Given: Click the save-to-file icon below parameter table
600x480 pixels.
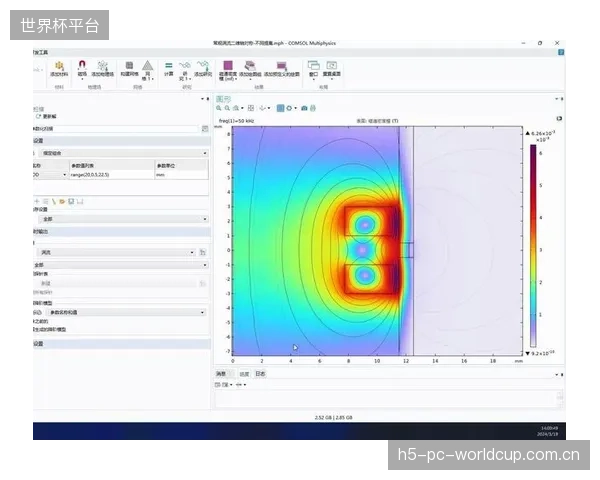Looking at the screenshot, I should tap(71, 201).
